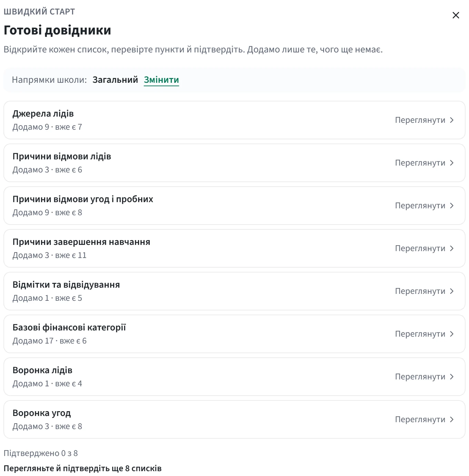Click Переглянути for Причини відмови лідів

(x=420, y=163)
